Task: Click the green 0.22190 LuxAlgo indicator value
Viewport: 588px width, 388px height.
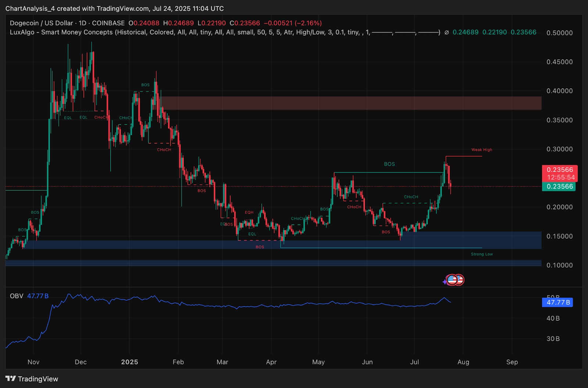Action: 495,32
